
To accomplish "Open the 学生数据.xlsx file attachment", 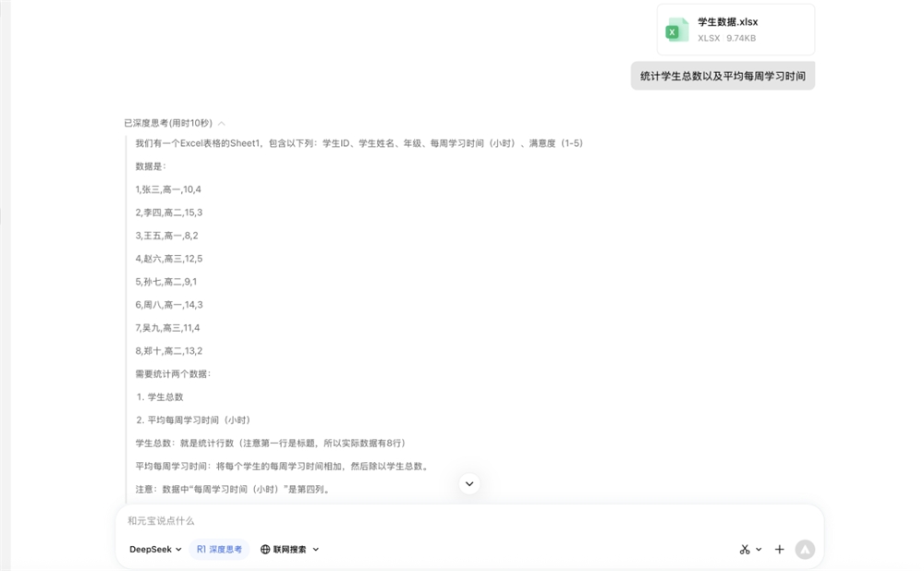I will tap(736, 30).
